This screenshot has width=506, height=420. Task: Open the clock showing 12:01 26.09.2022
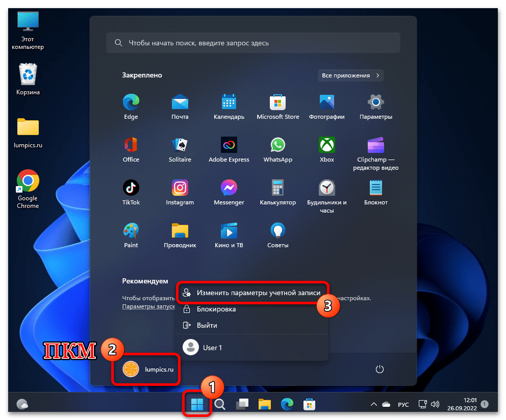462,404
